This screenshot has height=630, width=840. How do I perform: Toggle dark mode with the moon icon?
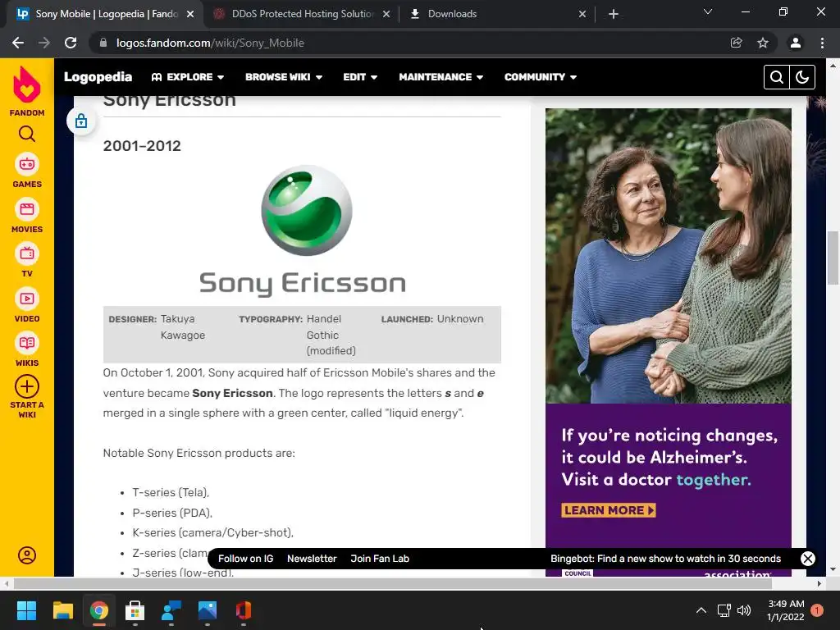[x=802, y=77]
